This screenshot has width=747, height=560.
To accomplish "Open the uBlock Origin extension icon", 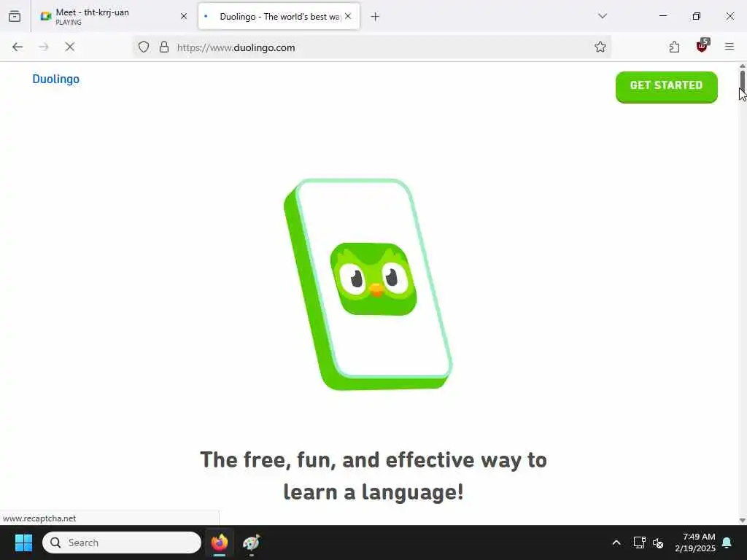I will (703, 46).
